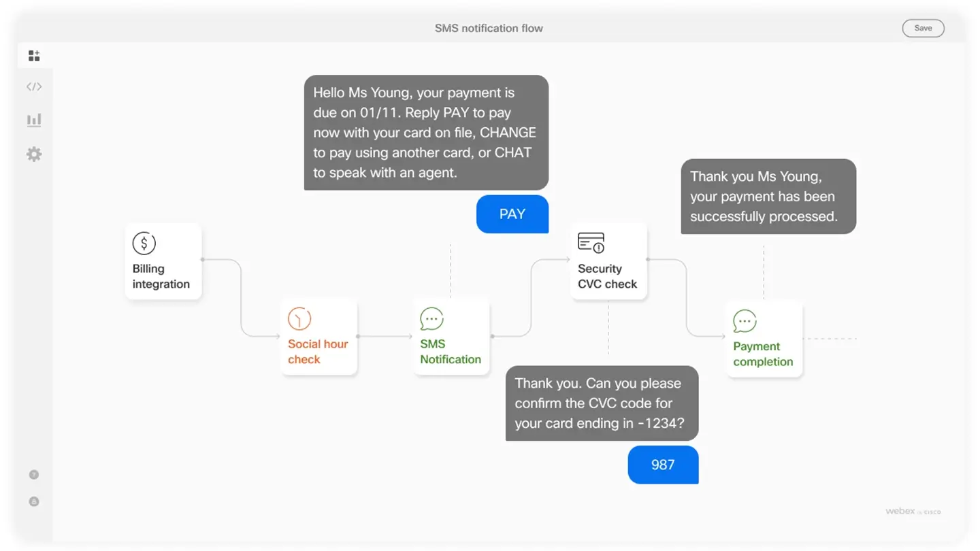Click the blue 987 reply bubble
The image size is (980, 551).
point(662,465)
